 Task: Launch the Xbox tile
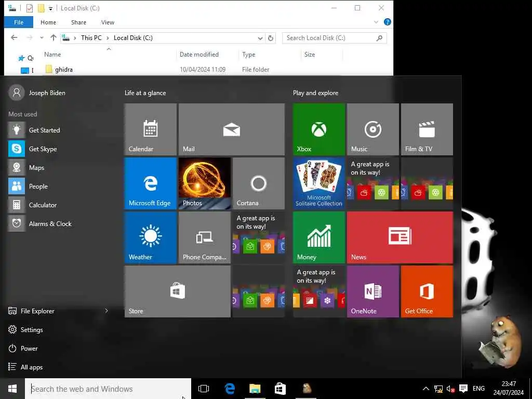point(319,129)
